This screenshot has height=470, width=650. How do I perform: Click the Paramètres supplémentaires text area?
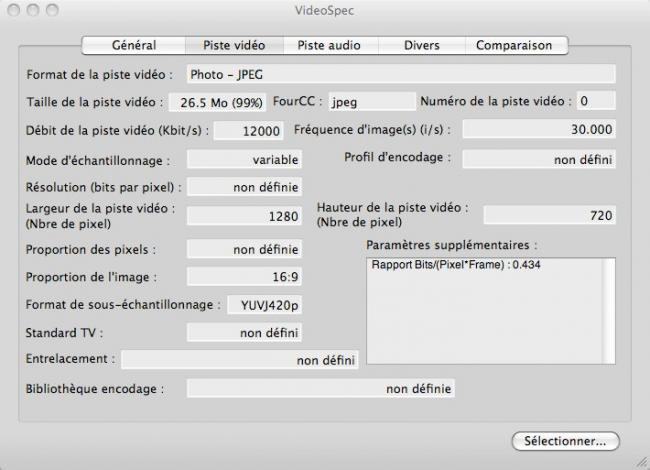[483, 311]
